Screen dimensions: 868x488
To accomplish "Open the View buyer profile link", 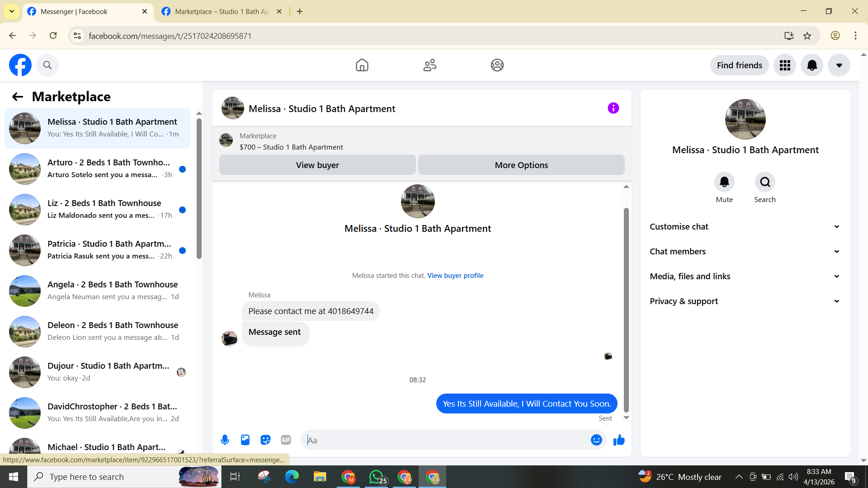I will tap(455, 275).
